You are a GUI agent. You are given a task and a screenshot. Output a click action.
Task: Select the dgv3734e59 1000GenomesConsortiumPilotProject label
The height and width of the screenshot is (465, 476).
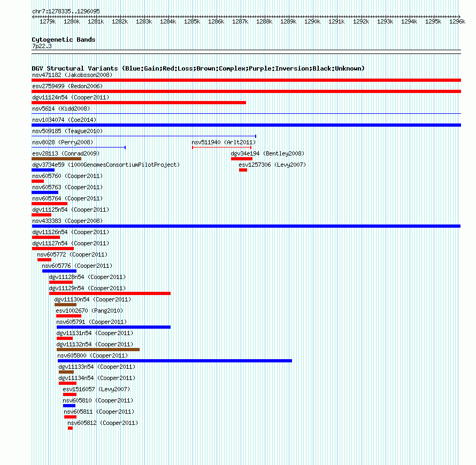pos(106,165)
